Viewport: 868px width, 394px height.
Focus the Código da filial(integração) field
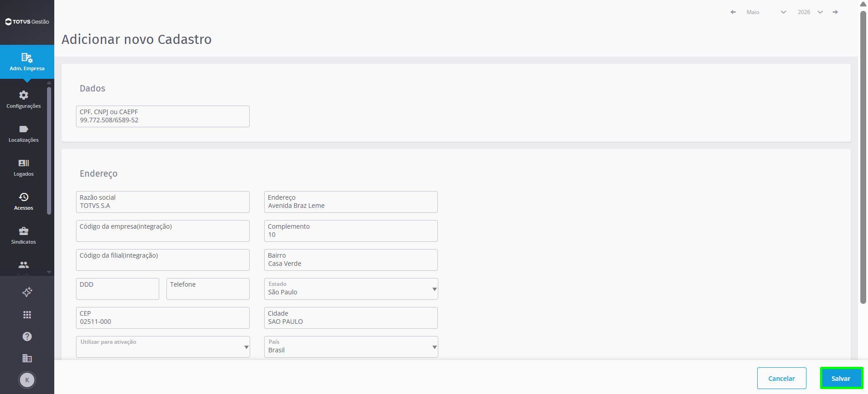[x=163, y=260]
